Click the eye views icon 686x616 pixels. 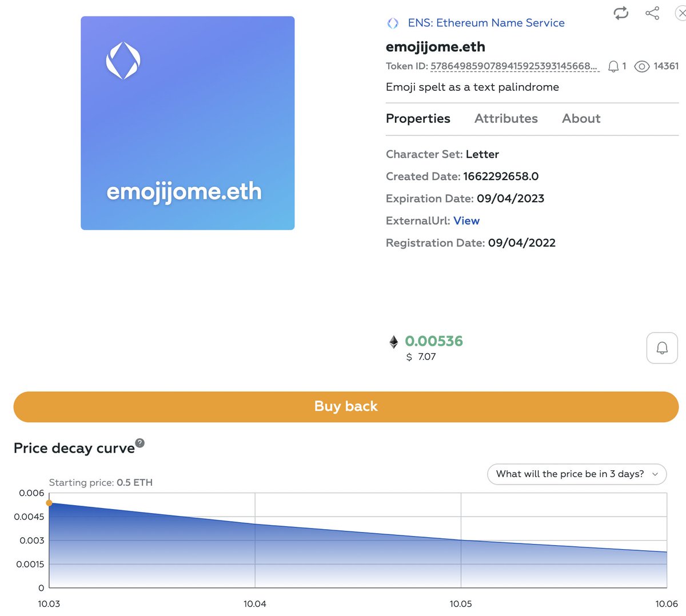pos(642,66)
